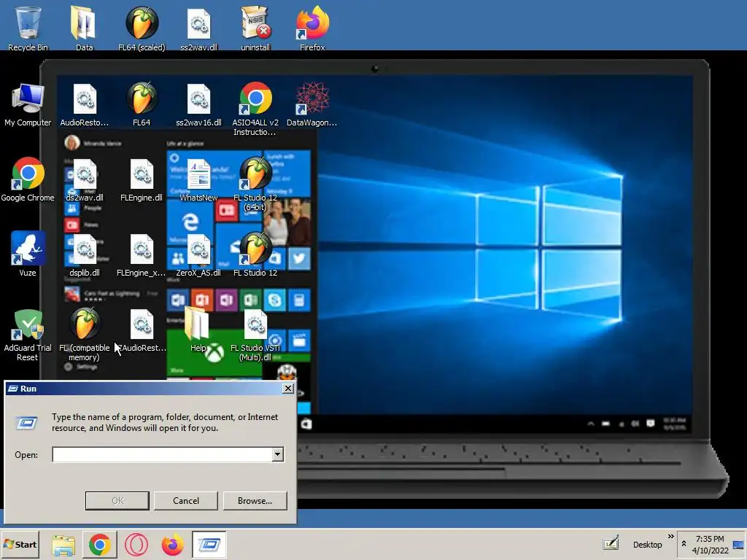Select the Run taskbar button
747x560 pixels.
209,544
